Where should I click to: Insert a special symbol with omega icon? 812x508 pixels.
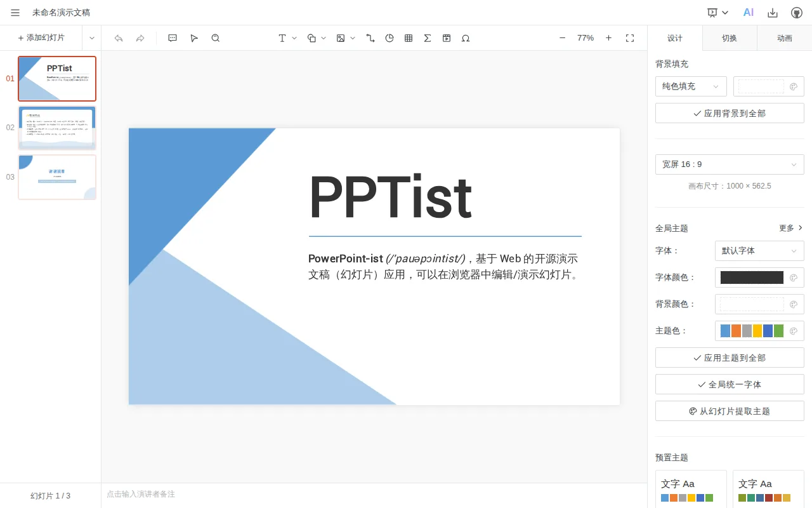click(466, 38)
